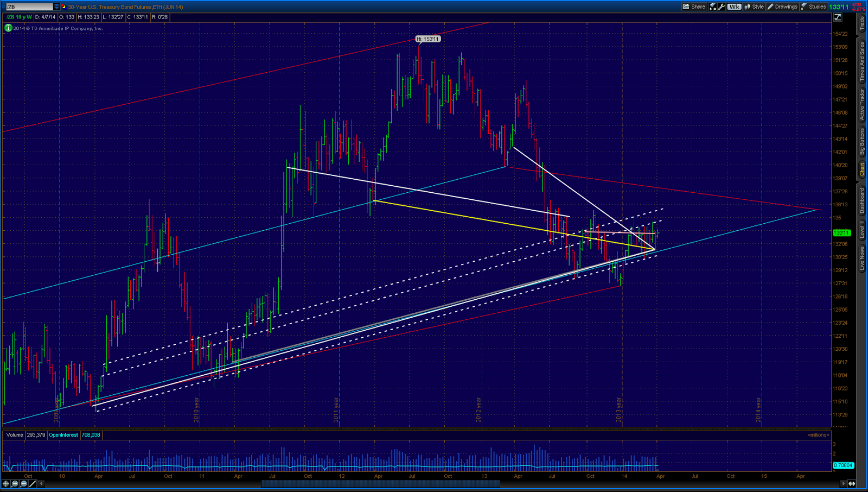Image resolution: width=868 pixels, height=492 pixels.
Task: Open the Level II side tab
Action: [x=861, y=230]
